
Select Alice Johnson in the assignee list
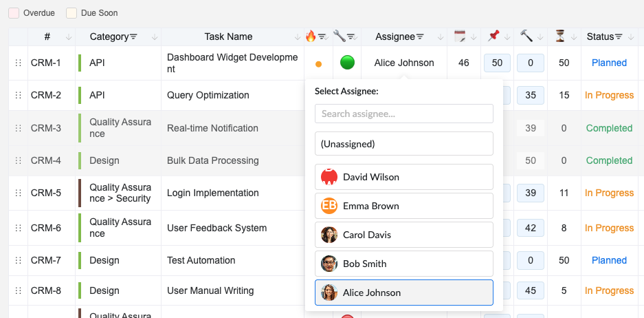[403, 293]
